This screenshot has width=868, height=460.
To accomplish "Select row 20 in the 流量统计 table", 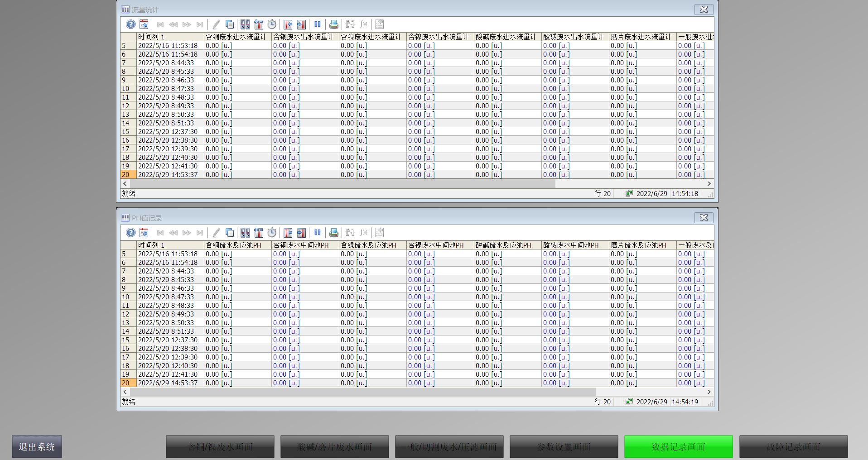I will pyautogui.click(x=126, y=175).
